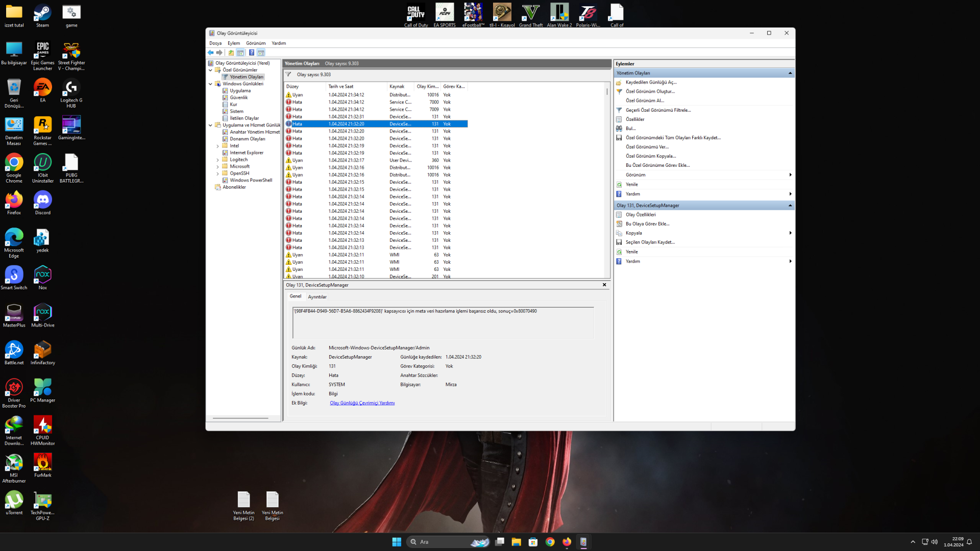Image resolution: width=980 pixels, height=551 pixels.
Task: Click the Bul... binoculars find action
Action: (630, 129)
